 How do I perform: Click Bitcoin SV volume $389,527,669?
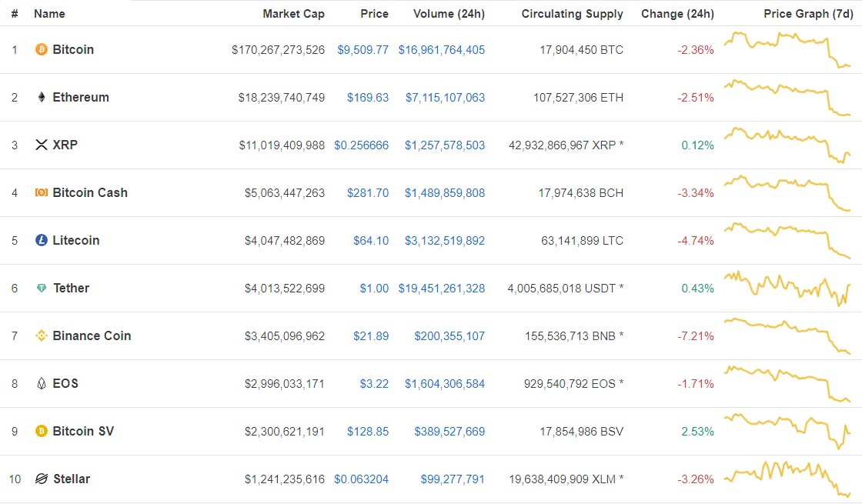(449, 432)
